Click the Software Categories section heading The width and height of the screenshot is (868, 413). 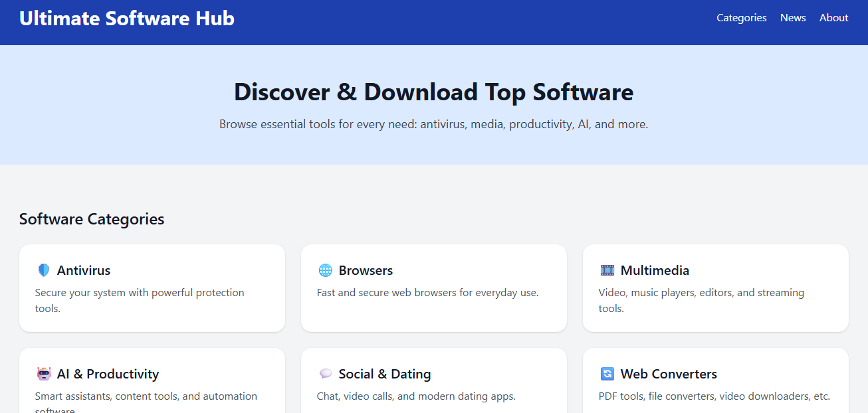(x=92, y=219)
